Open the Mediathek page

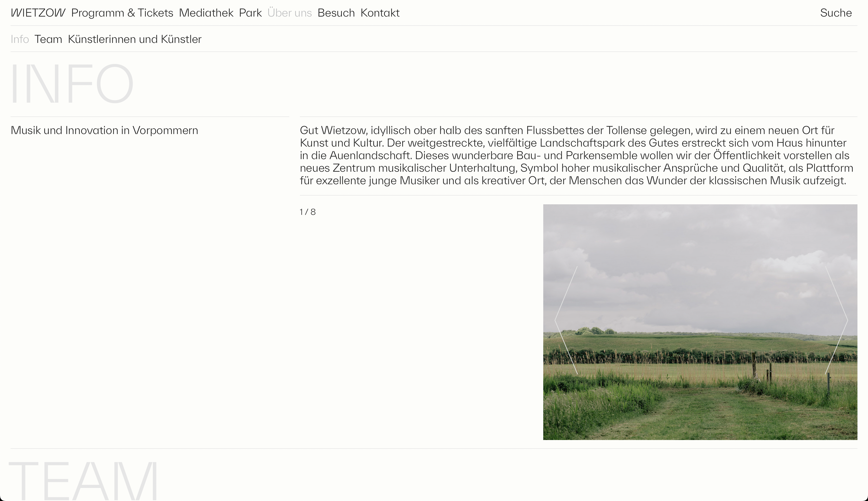206,13
